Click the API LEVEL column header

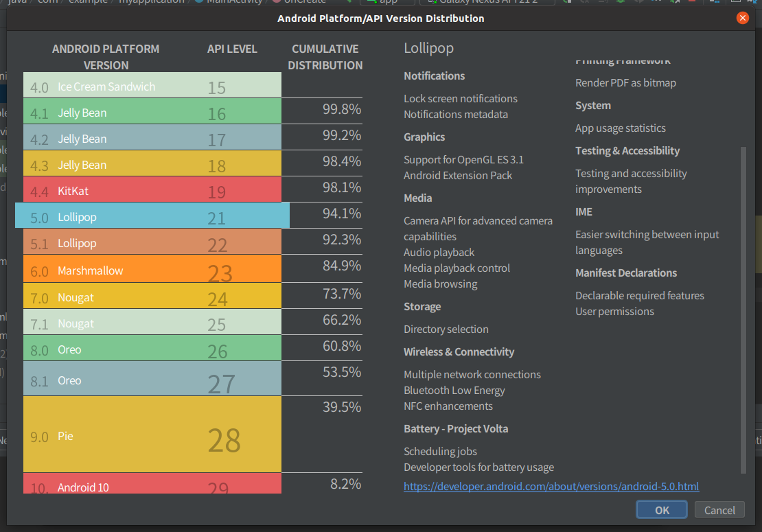[x=232, y=49]
